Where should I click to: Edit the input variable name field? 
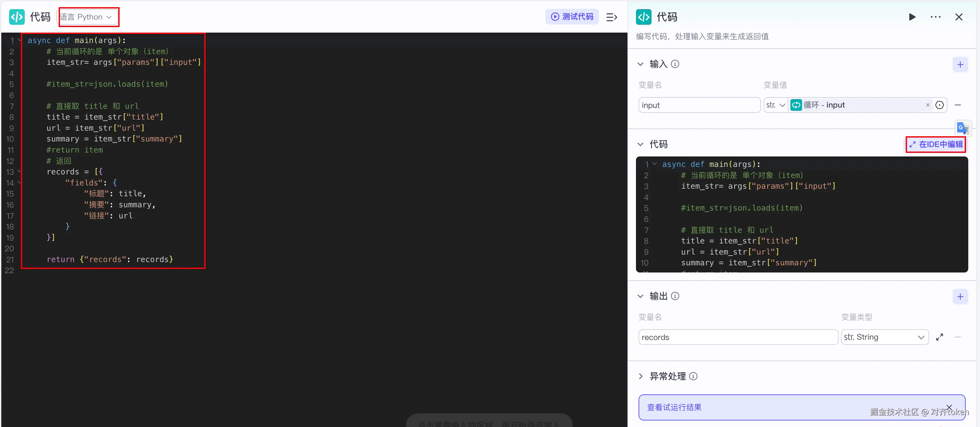[699, 105]
